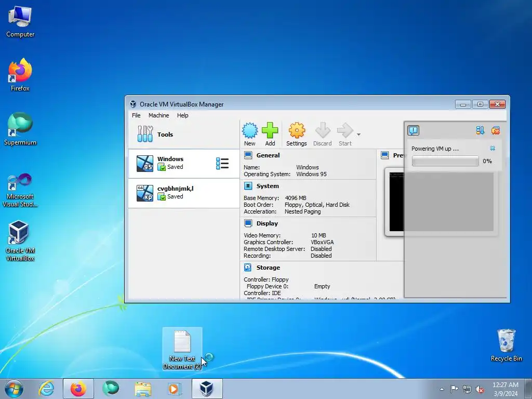Select New Text Document (2) on desktop
532x399 pixels.
[x=182, y=350]
